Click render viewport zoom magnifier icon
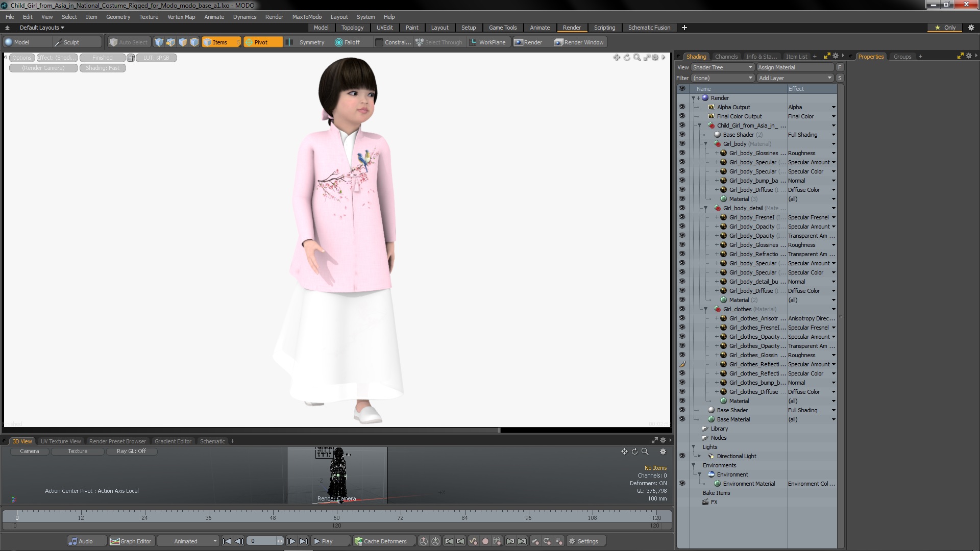This screenshot has height=551, width=980. click(x=636, y=58)
